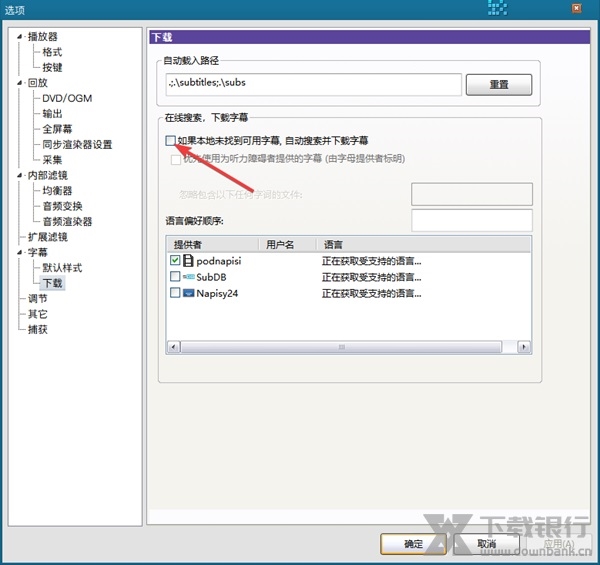Select 默认样式 under 字幕

pos(62,268)
